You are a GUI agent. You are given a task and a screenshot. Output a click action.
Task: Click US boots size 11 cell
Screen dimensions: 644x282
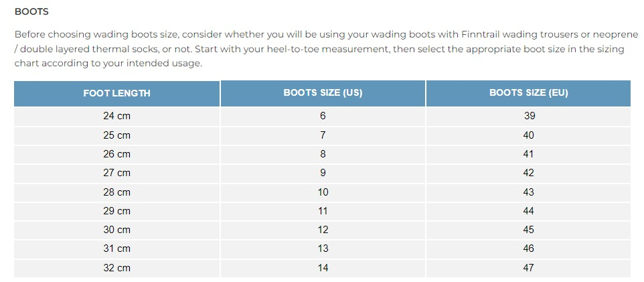coord(323,211)
